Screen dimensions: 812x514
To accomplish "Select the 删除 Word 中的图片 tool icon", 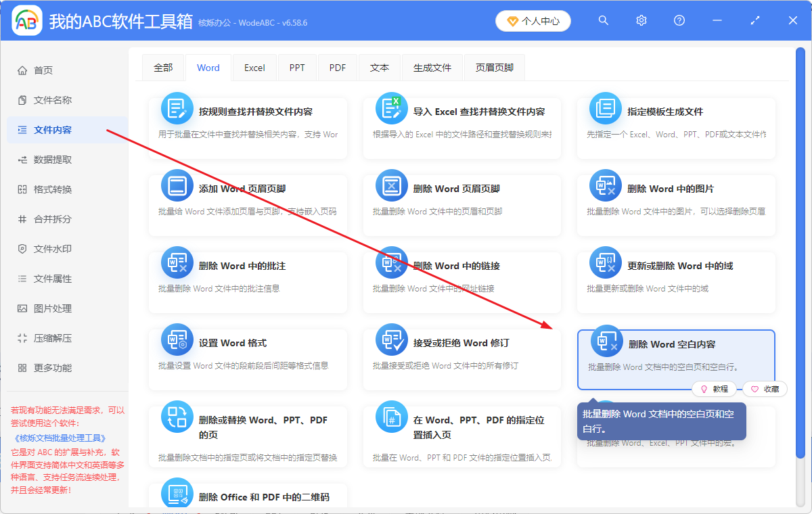I will click(606, 185).
